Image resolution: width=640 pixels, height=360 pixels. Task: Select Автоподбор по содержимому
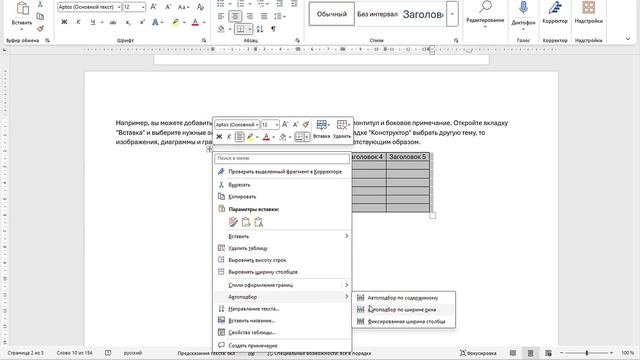404,298
